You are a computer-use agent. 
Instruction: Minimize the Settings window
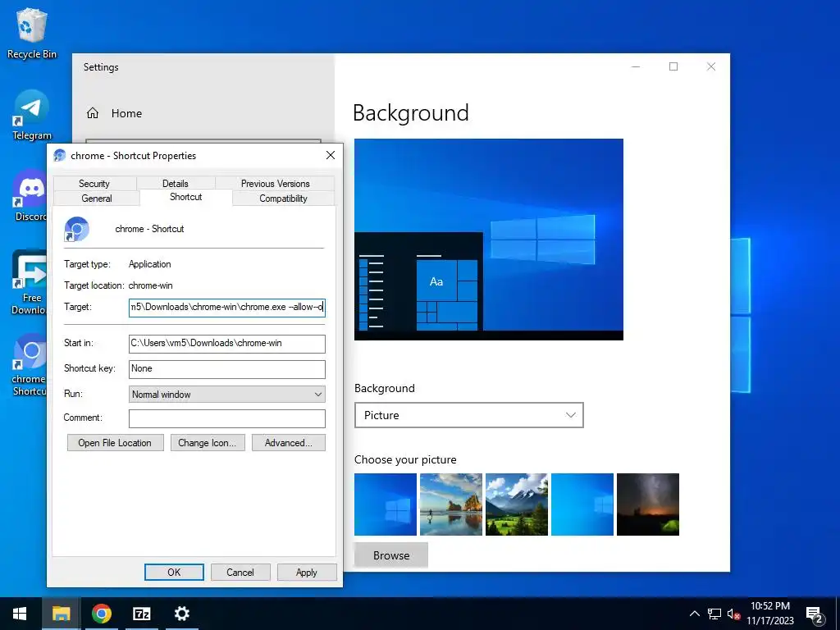(x=636, y=66)
